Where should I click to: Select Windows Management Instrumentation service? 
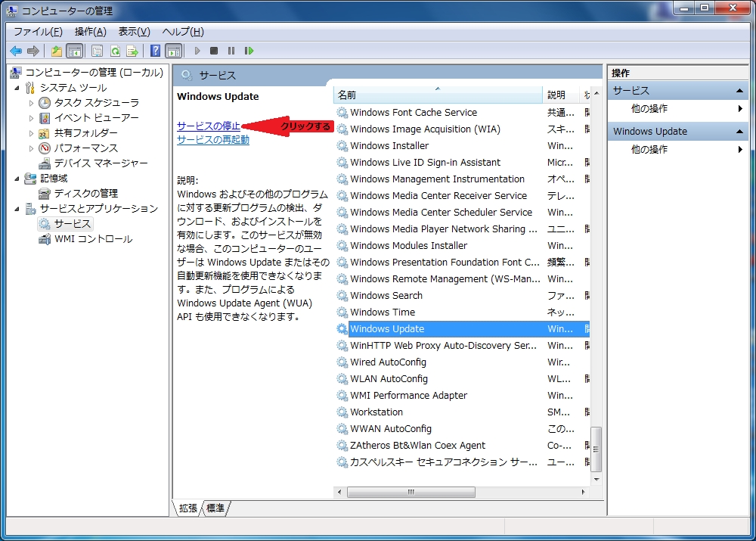point(463,179)
